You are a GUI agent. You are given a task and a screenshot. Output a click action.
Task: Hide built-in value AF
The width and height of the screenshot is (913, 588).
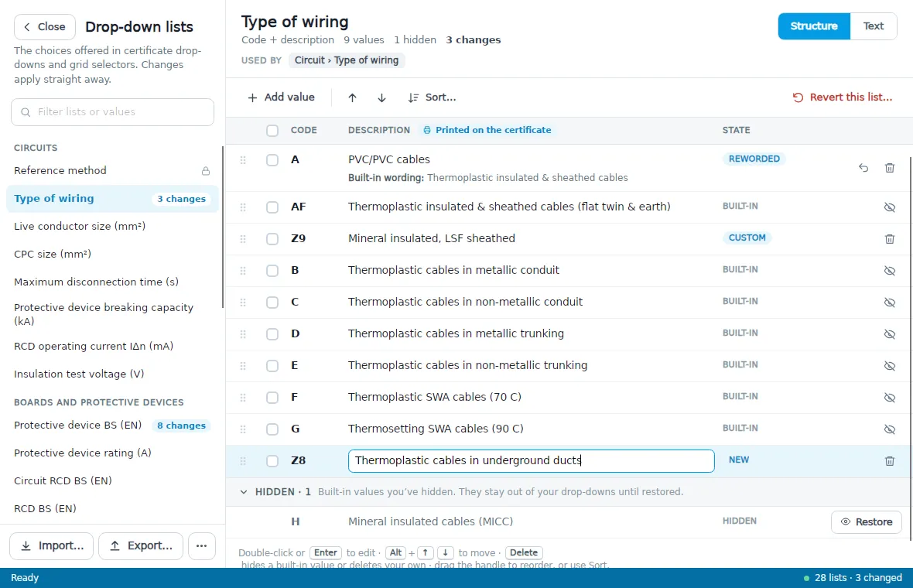(x=889, y=207)
